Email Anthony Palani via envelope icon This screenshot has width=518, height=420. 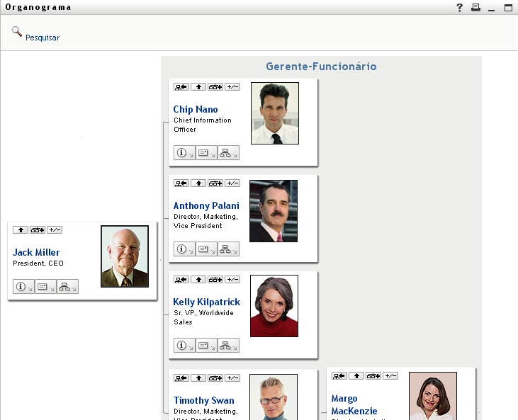point(206,249)
